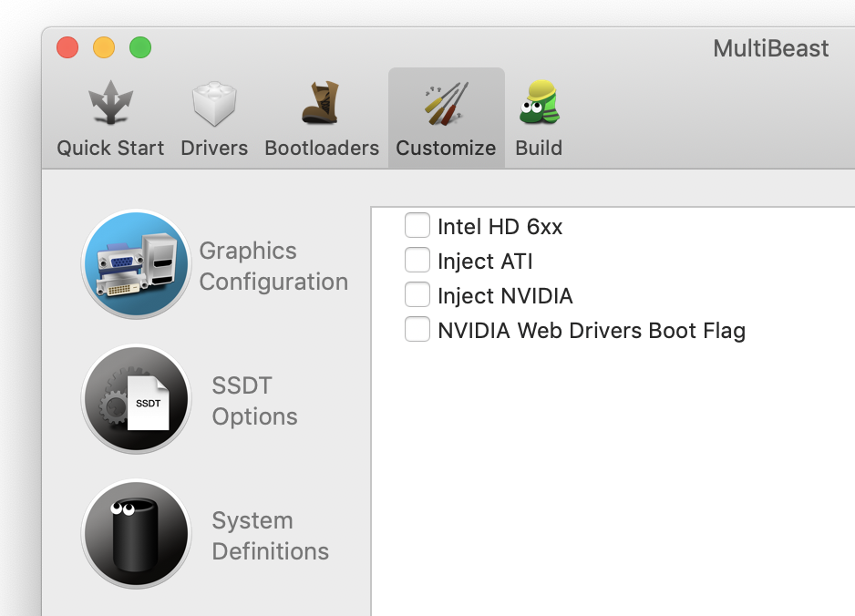This screenshot has height=616, width=855.
Task: Switch to the Bootloaders tab label
Action: [x=322, y=148]
